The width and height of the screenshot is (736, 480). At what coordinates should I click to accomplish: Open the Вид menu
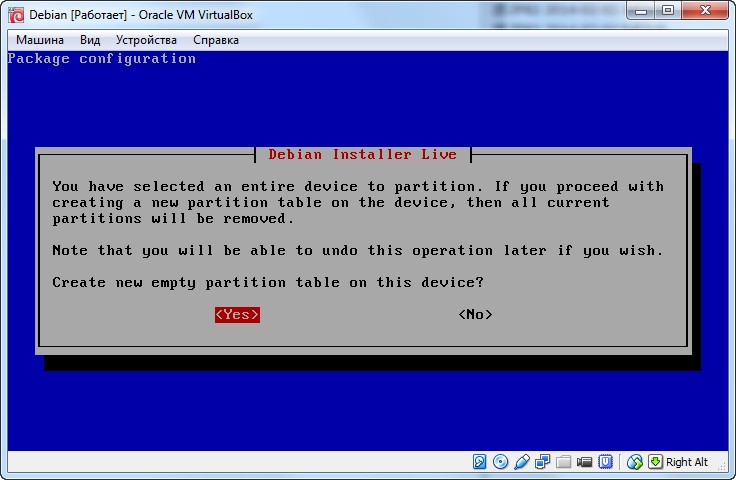(90, 40)
